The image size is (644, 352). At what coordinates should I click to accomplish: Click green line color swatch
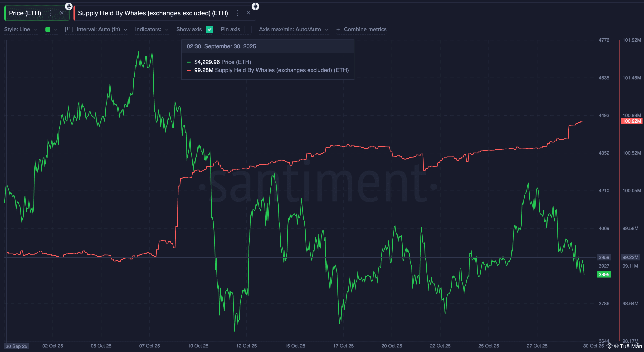pos(48,29)
